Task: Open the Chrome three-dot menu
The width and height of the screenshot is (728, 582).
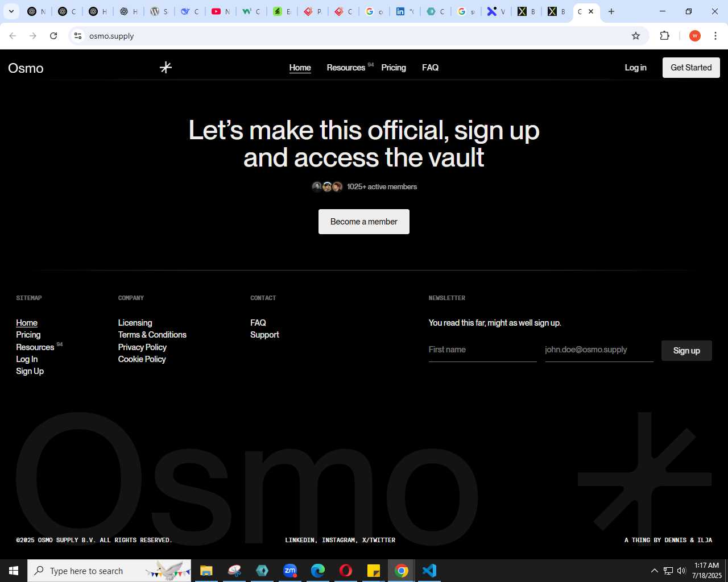Action: click(x=715, y=36)
